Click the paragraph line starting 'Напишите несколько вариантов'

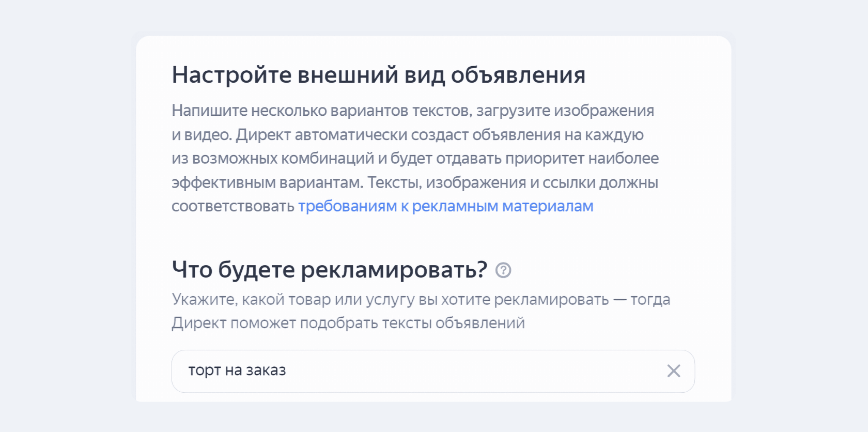pyautogui.click(x=412, y=111)
